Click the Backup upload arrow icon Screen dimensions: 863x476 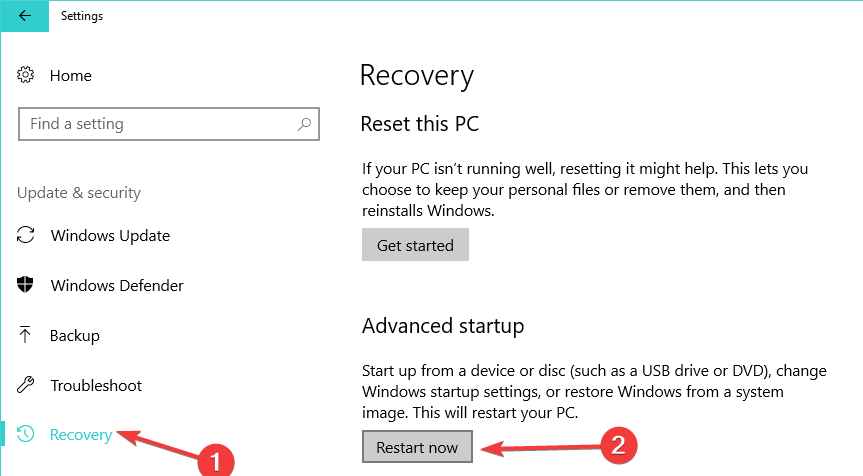click(x=26, y=336)
